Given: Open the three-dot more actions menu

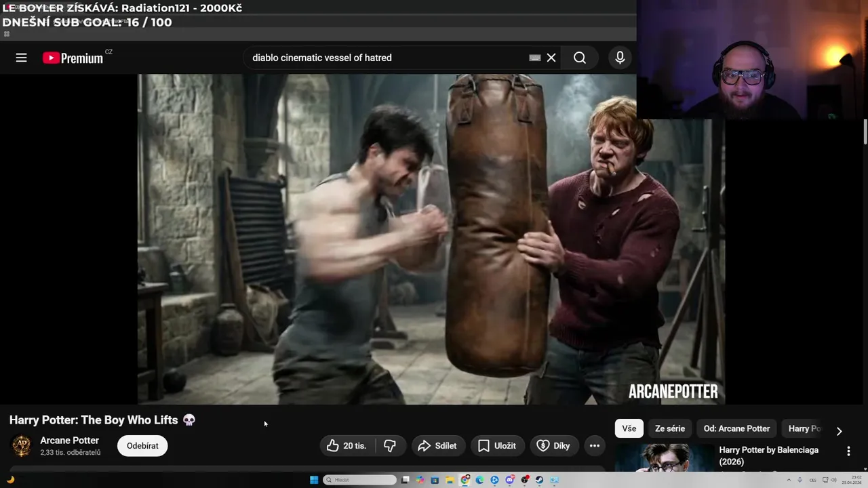Looking at the screenshot, I should (595, 445).
